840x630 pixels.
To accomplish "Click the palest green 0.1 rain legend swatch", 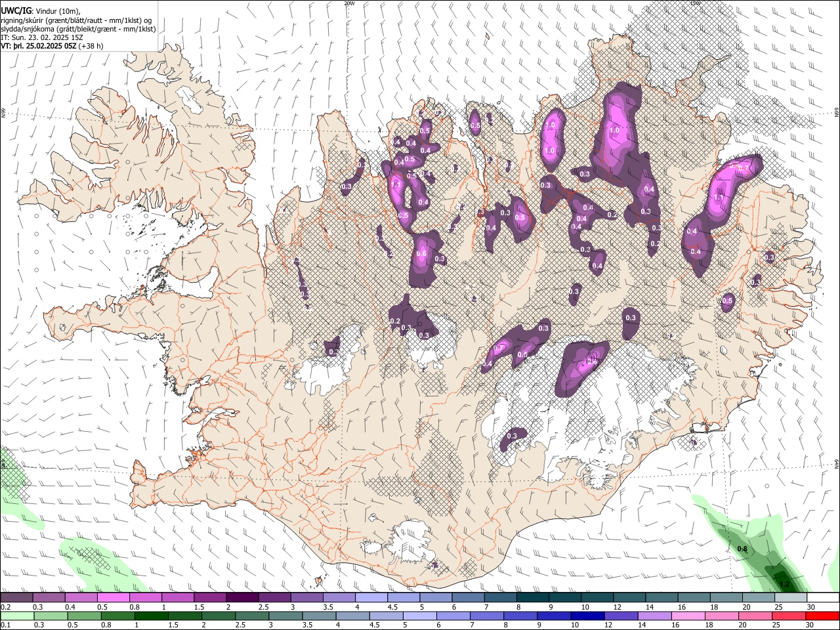I will click(x=17, y=616).
